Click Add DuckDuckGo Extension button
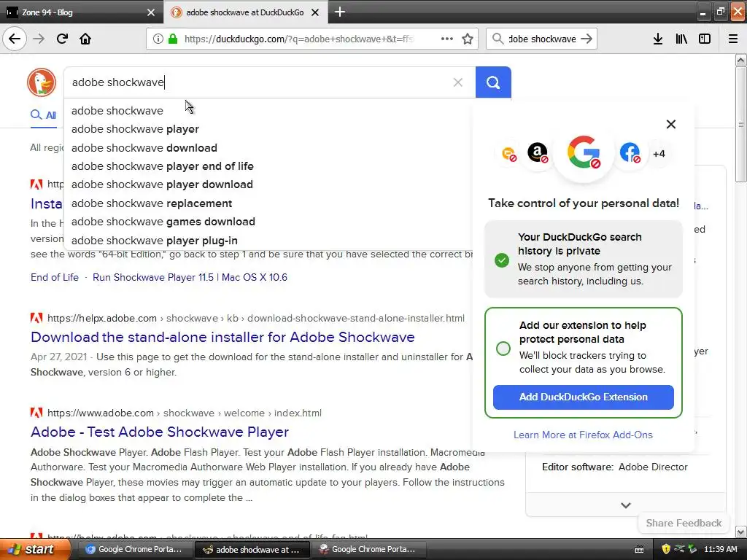 [583, 397]
